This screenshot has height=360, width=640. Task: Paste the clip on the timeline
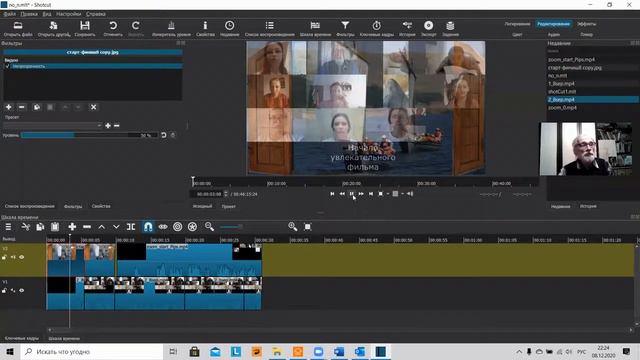click(55, 227)
